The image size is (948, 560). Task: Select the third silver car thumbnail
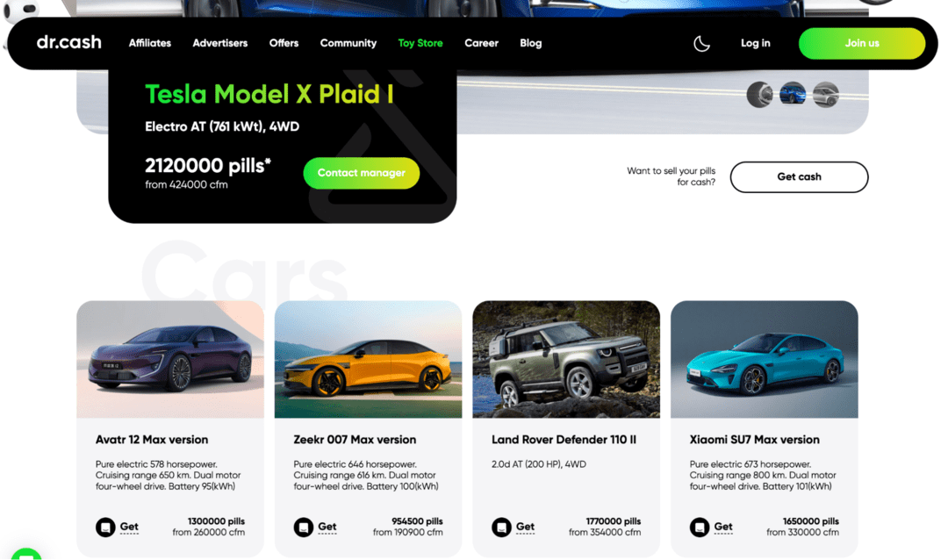(826, 95)
